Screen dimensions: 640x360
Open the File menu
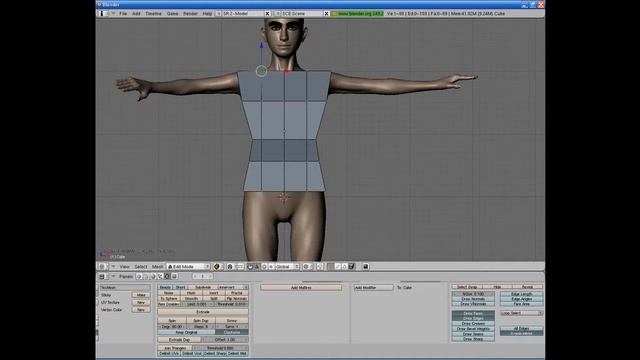pyautogui.click(x=123, y=13)
